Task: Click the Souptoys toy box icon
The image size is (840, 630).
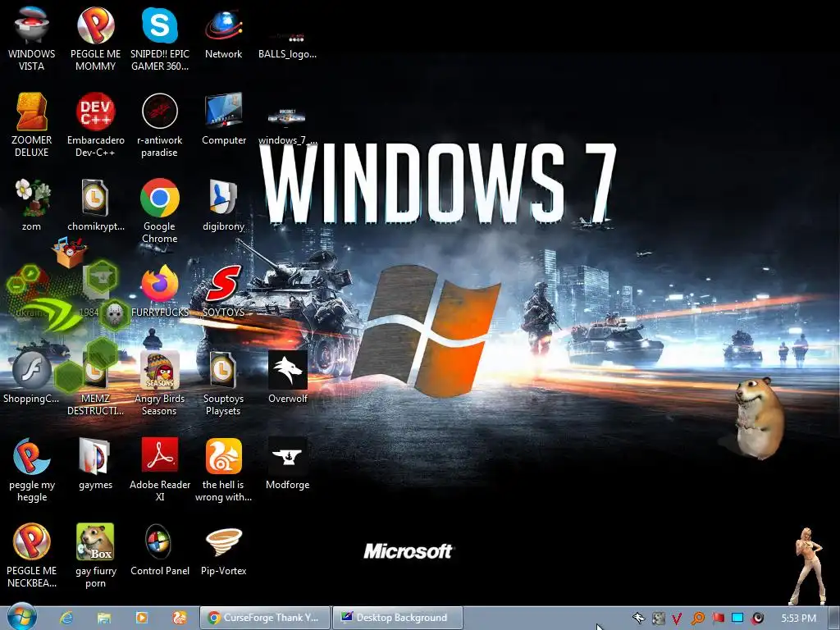Action: pos(70,252)
